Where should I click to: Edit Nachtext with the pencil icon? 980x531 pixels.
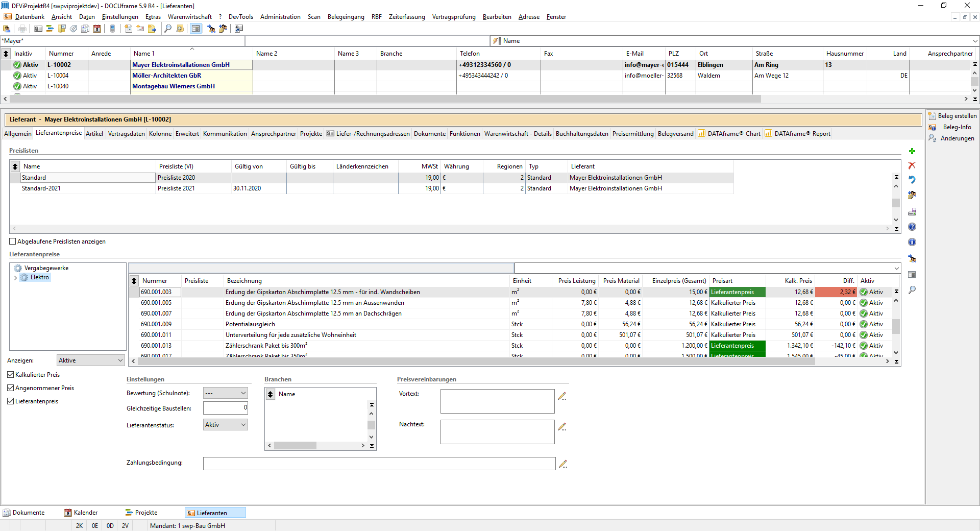(562, 427)
